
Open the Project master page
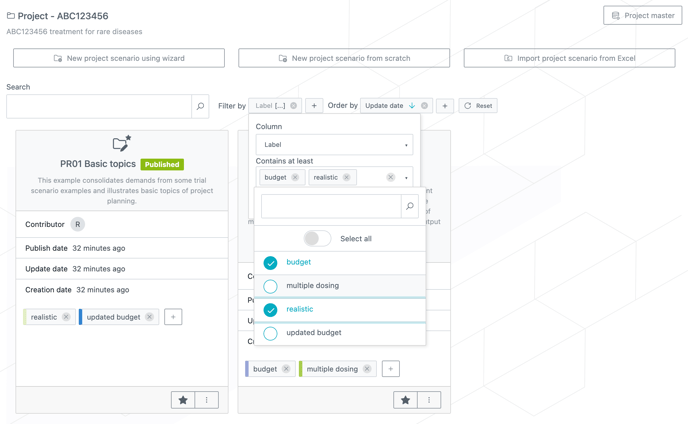[x=642, y=16]
